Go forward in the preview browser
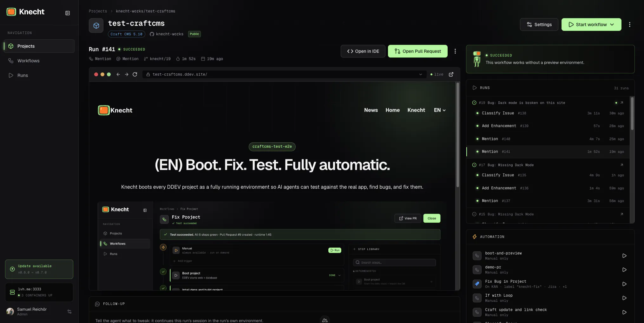This screenshot has width=644, height=323. coord(127,74)
